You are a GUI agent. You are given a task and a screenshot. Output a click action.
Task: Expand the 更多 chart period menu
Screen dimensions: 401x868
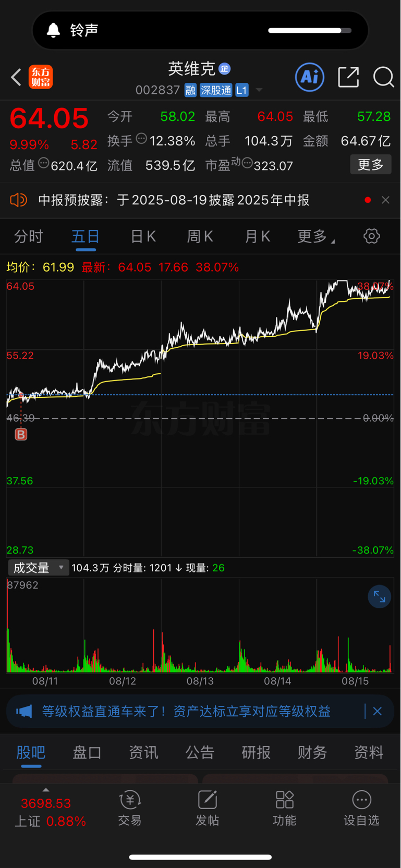[x=315, y=237]
